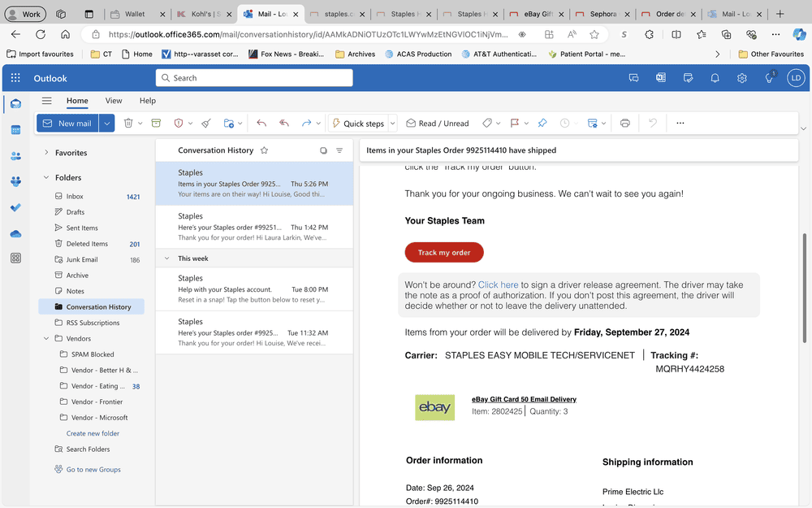Image resolution: width=812 pixels, height=508 pixels.
Task: Click browser Refresh button
Action: pos(41,34)
